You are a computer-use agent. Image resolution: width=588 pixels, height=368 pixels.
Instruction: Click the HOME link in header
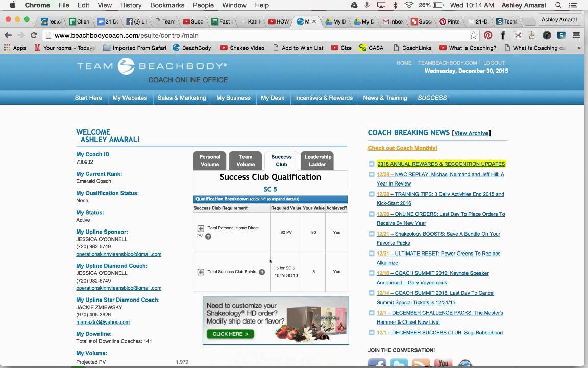click(404, 63)
